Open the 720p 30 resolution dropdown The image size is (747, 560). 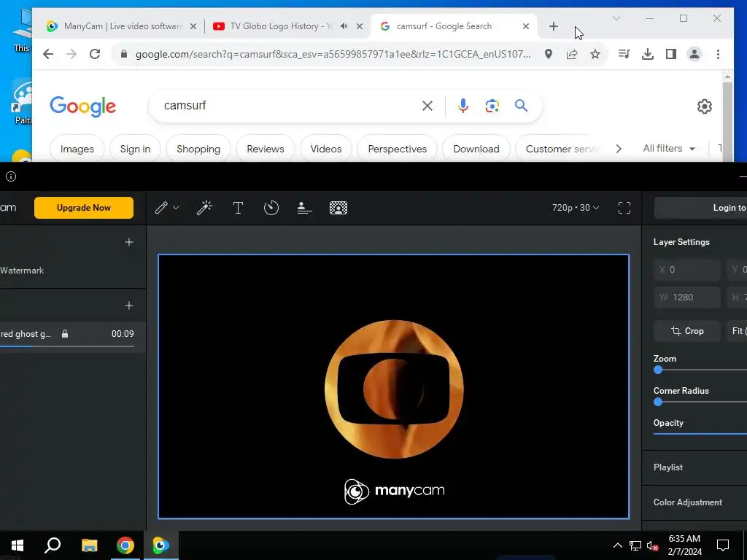(576, 208)
